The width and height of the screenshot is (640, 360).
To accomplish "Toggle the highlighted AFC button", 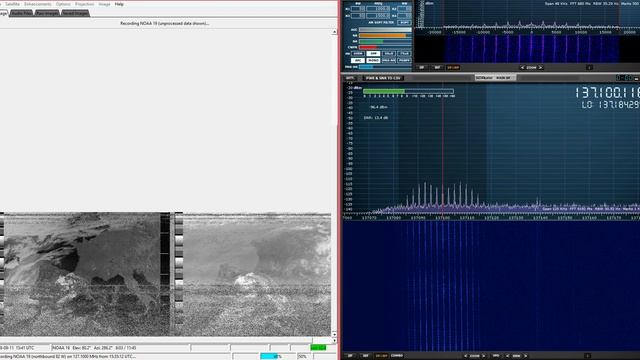I will click(x=358, y=60).
